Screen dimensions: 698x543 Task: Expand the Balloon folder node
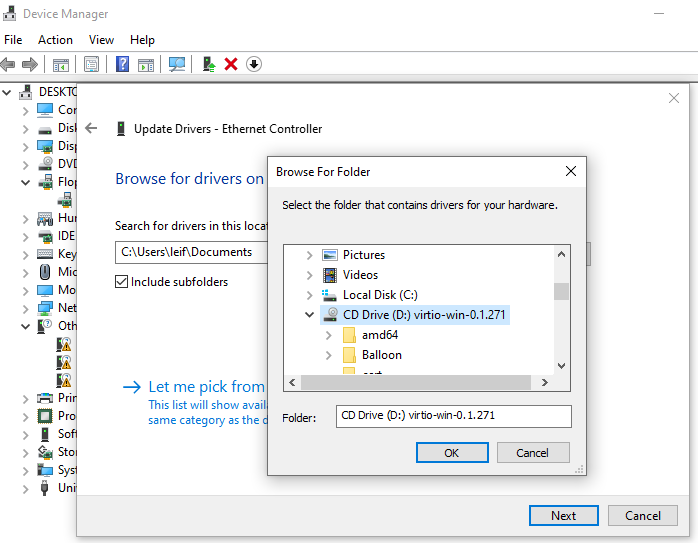[x=329, y=355]
